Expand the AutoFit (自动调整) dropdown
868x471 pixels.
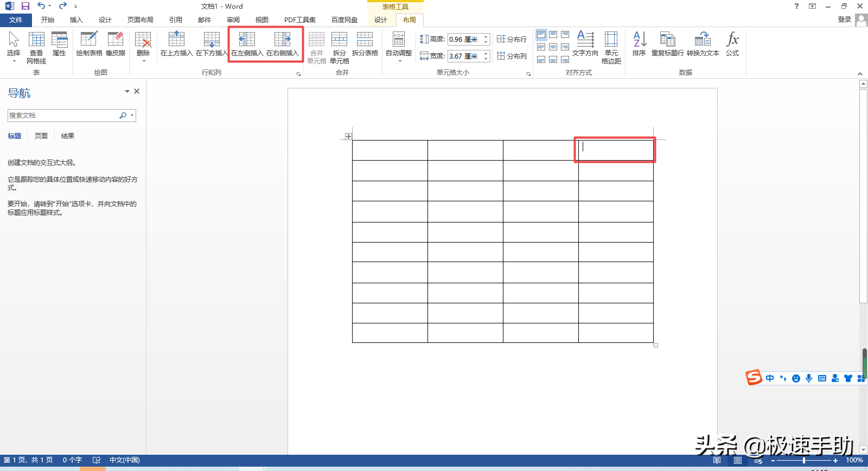399,47
